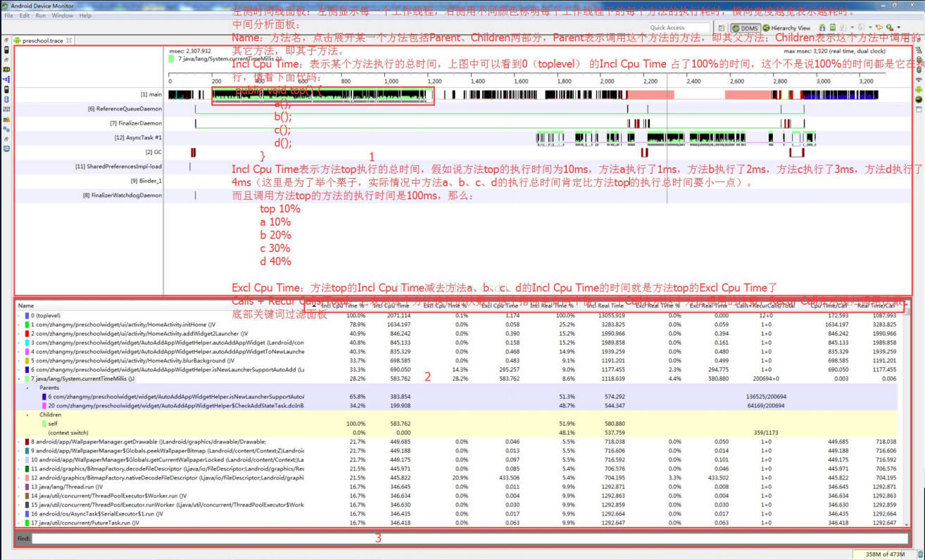Screen dimensions: 925x560
Task: Open the File menu
Action: coord(8,15)
